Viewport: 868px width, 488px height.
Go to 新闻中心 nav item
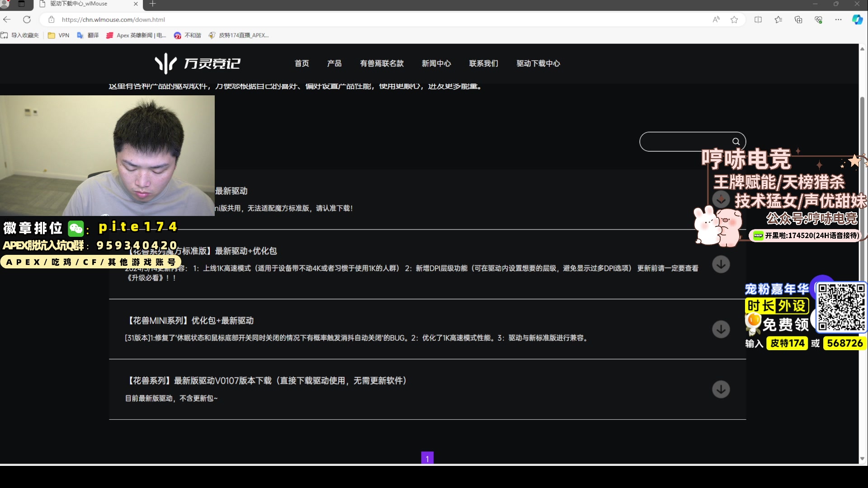tap(436, 63)
